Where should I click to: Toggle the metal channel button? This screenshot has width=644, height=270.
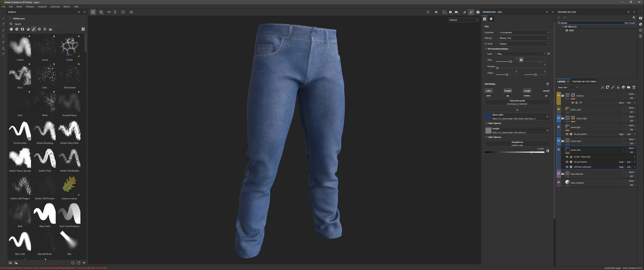click(546, 91)
